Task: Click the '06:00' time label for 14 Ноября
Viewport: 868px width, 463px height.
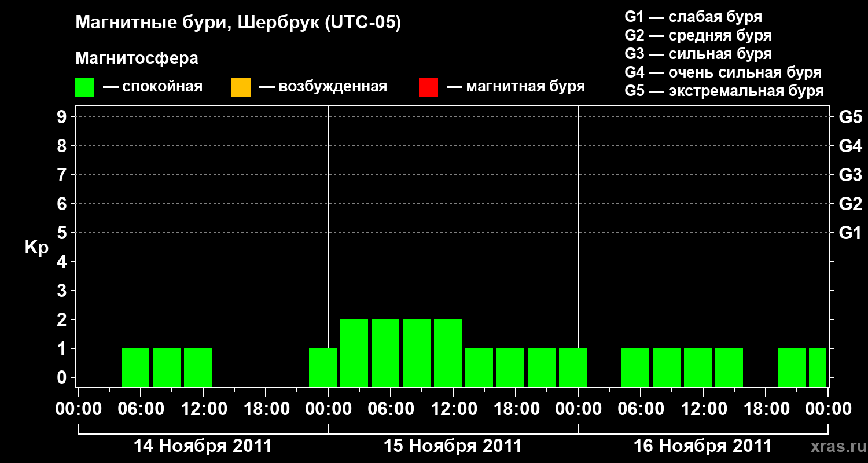Action: (x=141, y=409)
